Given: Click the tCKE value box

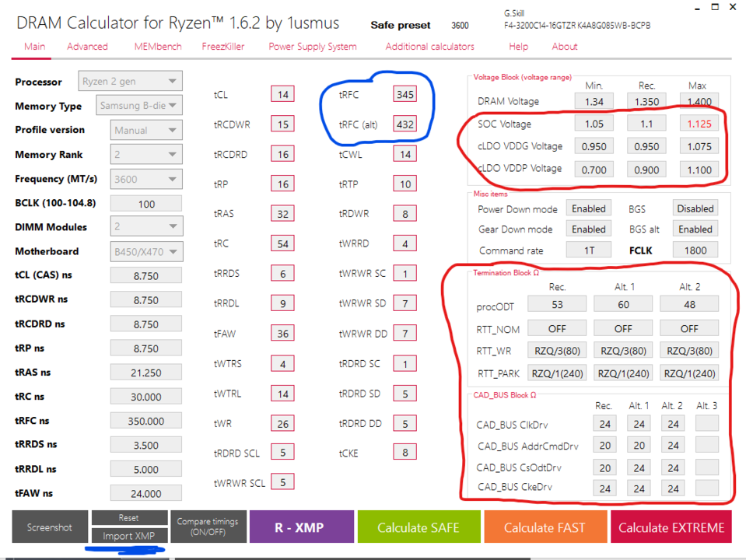Looking at the screenshot, I should pyautogui.click(x=405, y=452).
